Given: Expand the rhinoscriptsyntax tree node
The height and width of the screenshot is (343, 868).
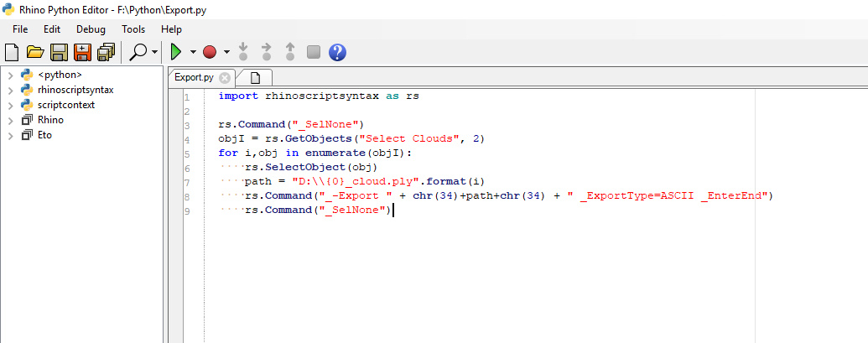Looking at the screenshot, I should point(11,90).
